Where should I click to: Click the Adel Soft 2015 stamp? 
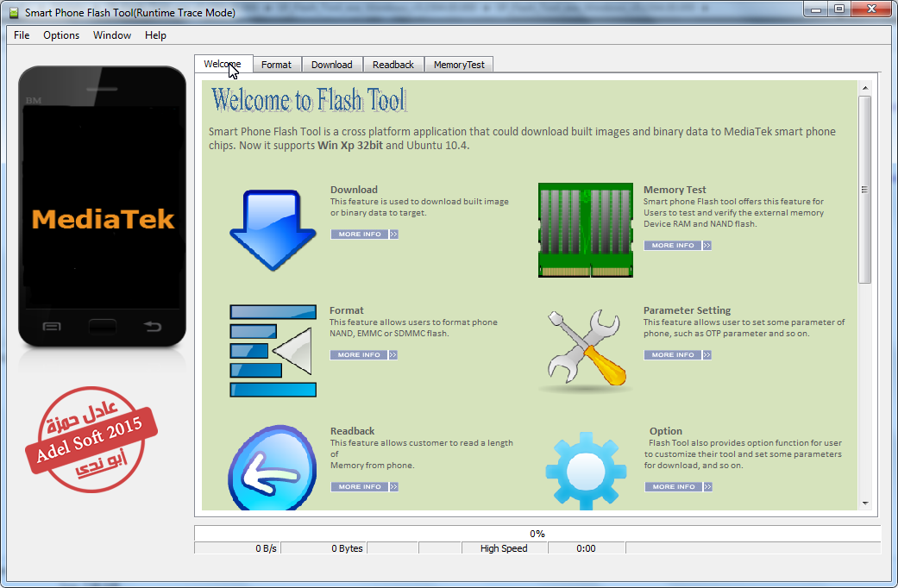click(91, 439)
